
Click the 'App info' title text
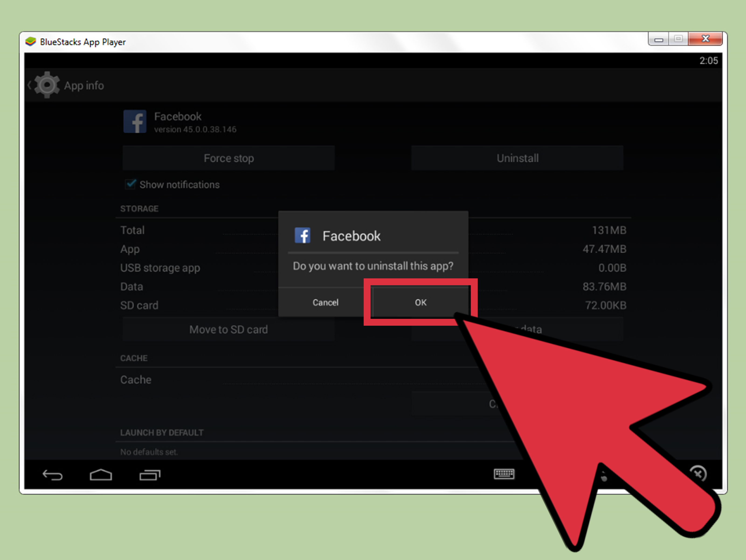[84, 85]
